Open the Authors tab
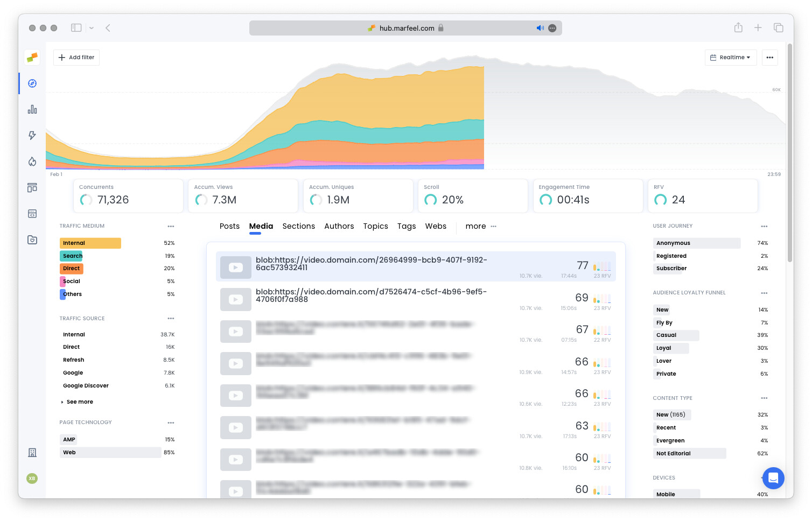 tap(339, 226)
